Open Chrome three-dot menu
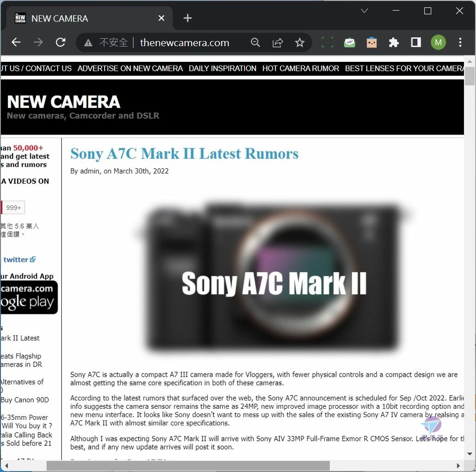476x472 pixels. (460, 42)
